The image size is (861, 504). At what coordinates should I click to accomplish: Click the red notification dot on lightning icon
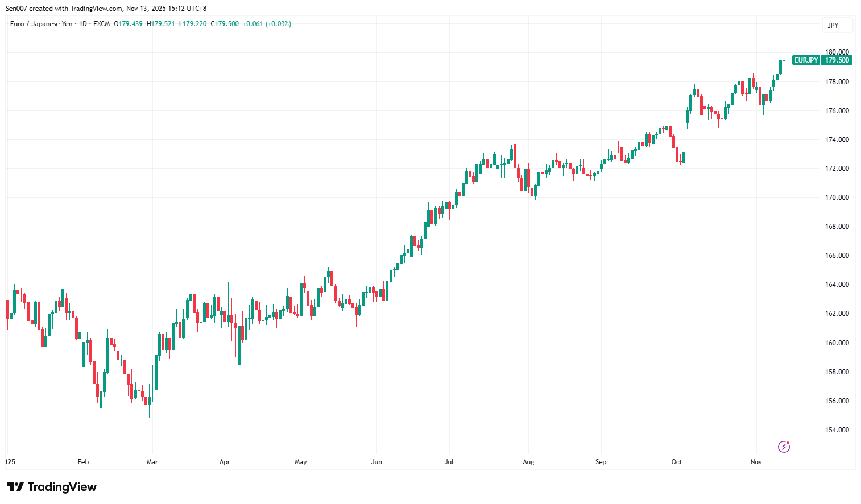788,443
